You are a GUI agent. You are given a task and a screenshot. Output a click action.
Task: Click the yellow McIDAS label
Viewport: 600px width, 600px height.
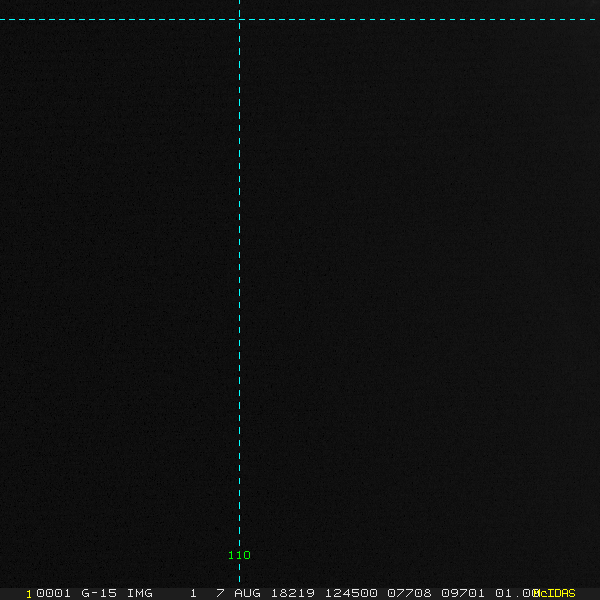554,593
